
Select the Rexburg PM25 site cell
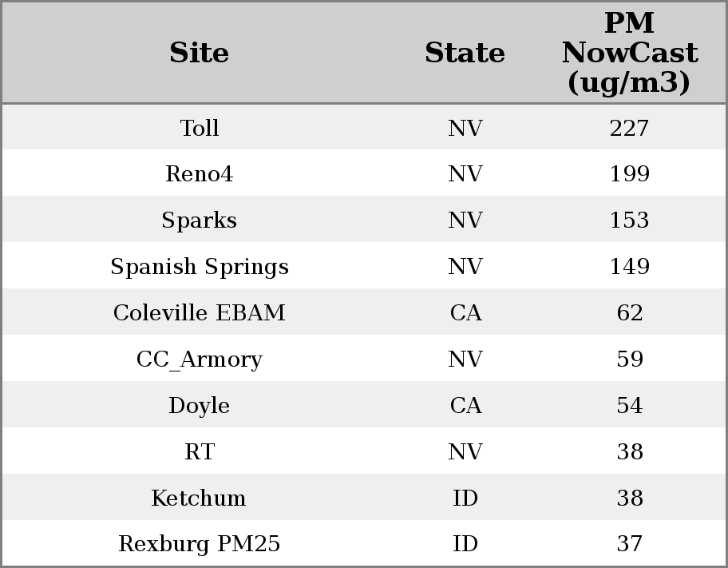click(x=200, y=544)
